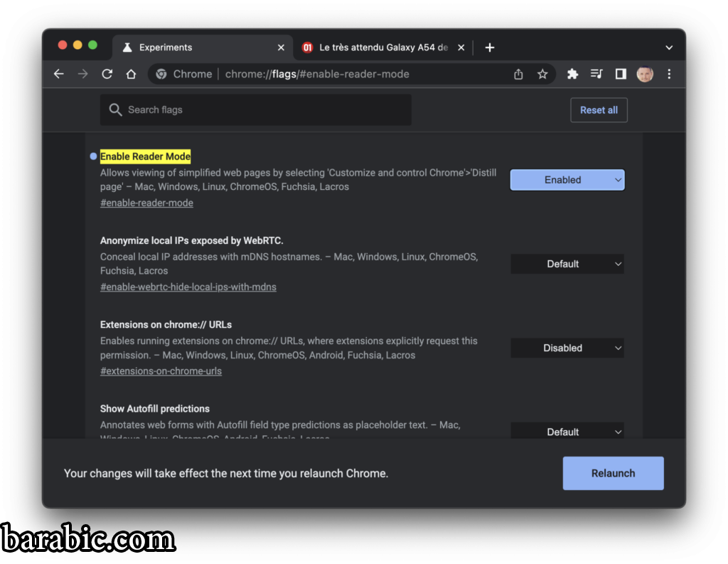Open the #enable-reader-mode link
The width and height of the screenshot is (728, 564).
point(146,203)
